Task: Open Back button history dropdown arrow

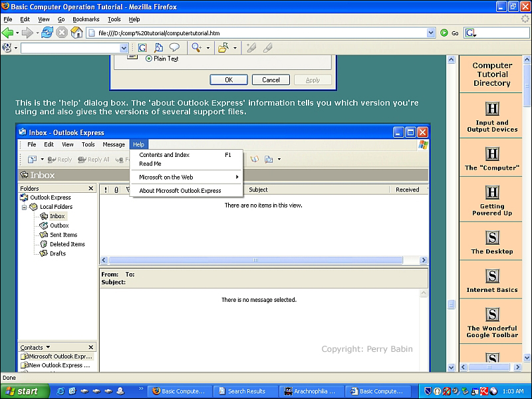Action: (17, 33)
